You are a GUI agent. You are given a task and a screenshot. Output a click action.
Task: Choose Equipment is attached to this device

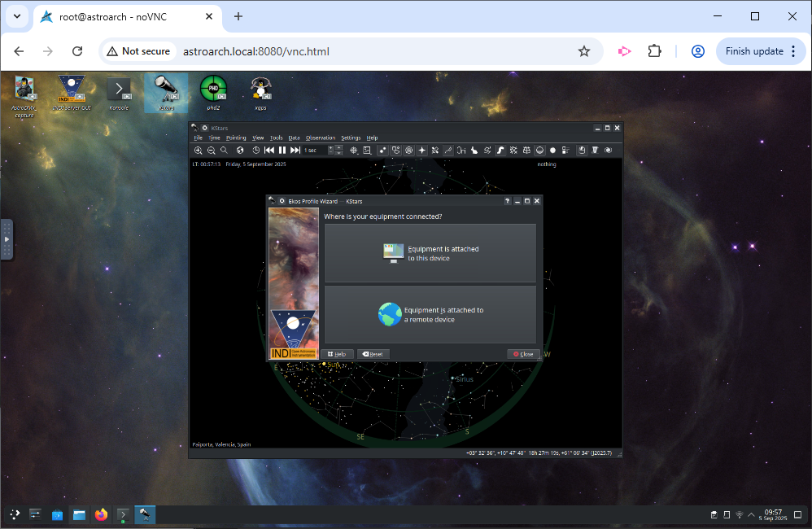pyautogui.click(x=430, y=253)
